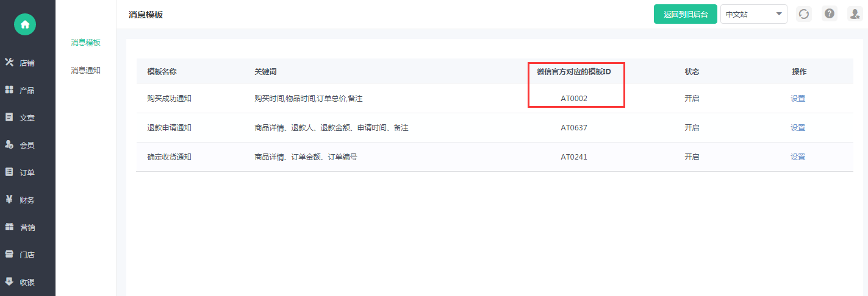The image size is (868, 296).
Task: Click 开启 status in 购买成功通知 row
Action: (x=692, y=98)
